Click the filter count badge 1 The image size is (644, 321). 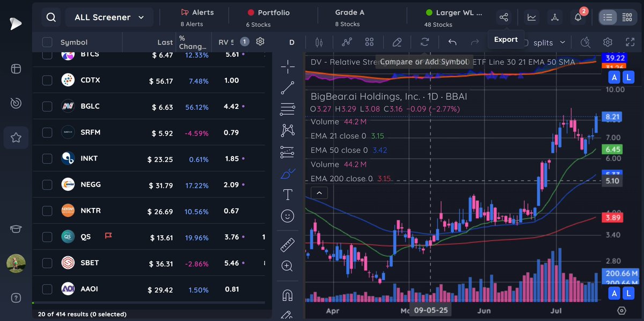[244, 42]
